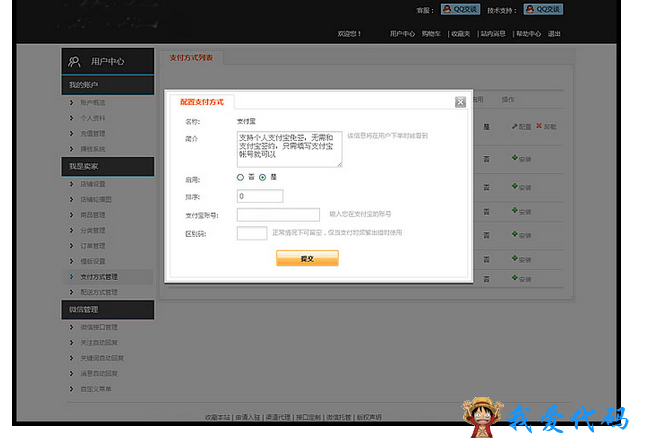646x443 pixels.
Task: Open 用户中心 in the top navigation
Action: 402,34
